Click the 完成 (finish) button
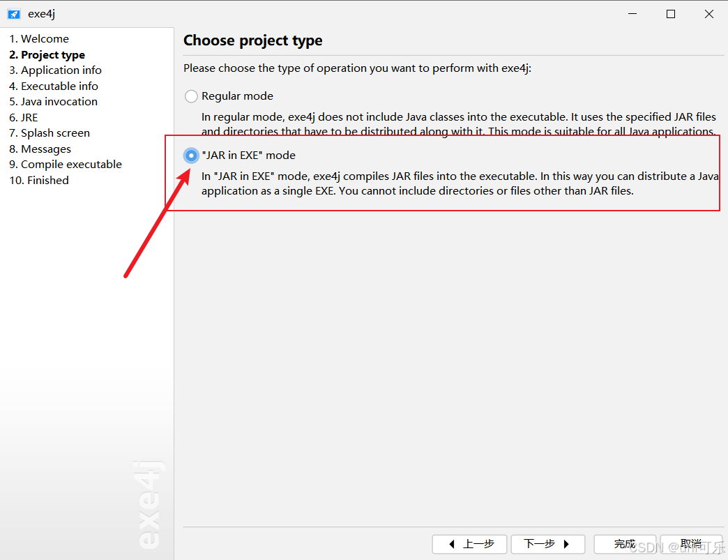Image resolution: width=728 pixels, height=560 pixels. pyautogui.click(x=625, y=544)
